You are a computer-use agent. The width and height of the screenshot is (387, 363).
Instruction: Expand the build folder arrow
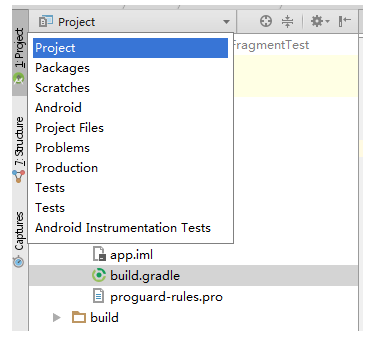coord(57,318)
